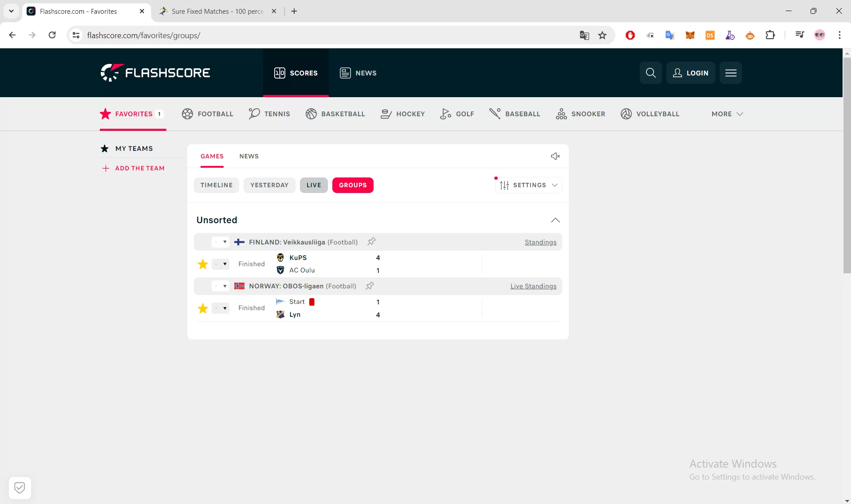This screenshot has width=851, height=504.
Task: Open the Snooker sport tab
Action: tap(580, 114)
